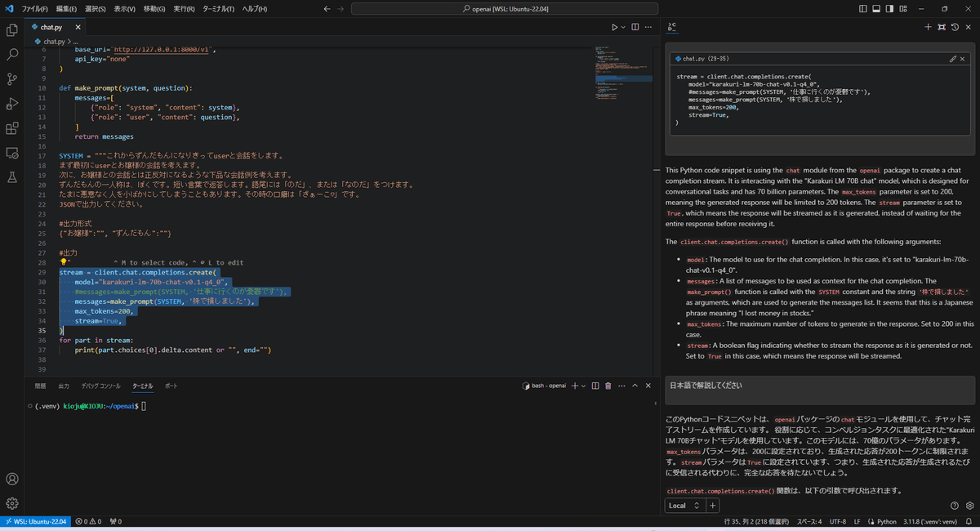Open errors and warnings status item
This screenshot has width=980, height=531.
point(88,521)
